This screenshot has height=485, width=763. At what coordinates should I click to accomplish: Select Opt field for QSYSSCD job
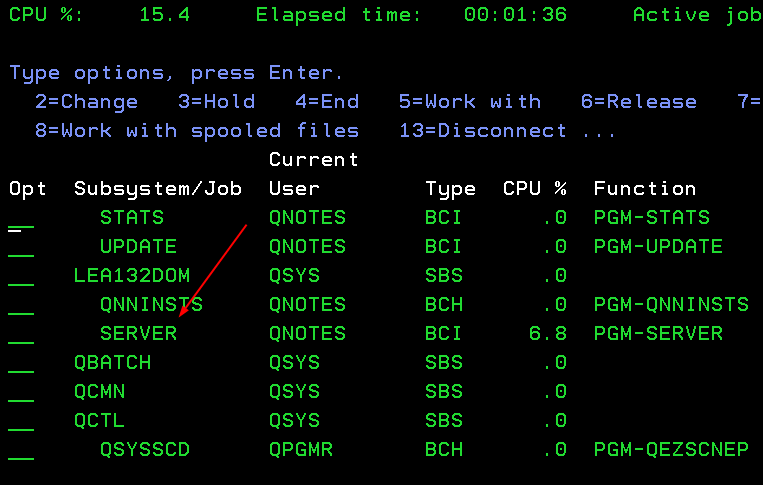(21, 450)
